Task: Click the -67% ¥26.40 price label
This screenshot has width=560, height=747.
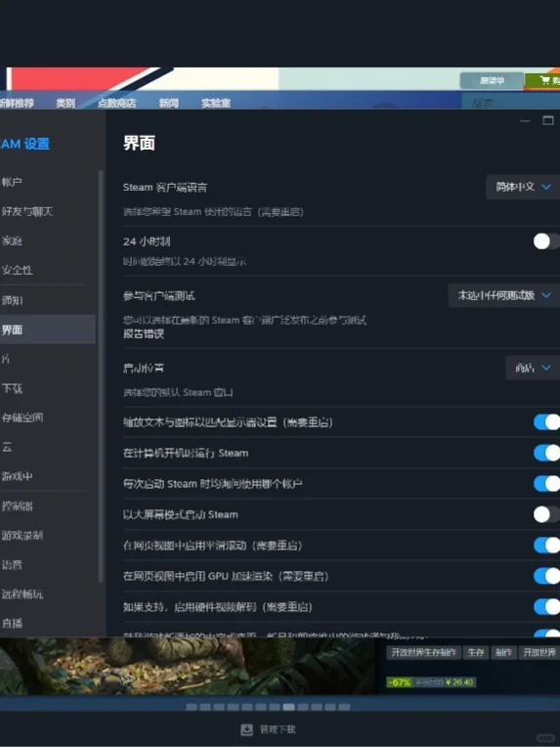Action: (x=431, y=682)
